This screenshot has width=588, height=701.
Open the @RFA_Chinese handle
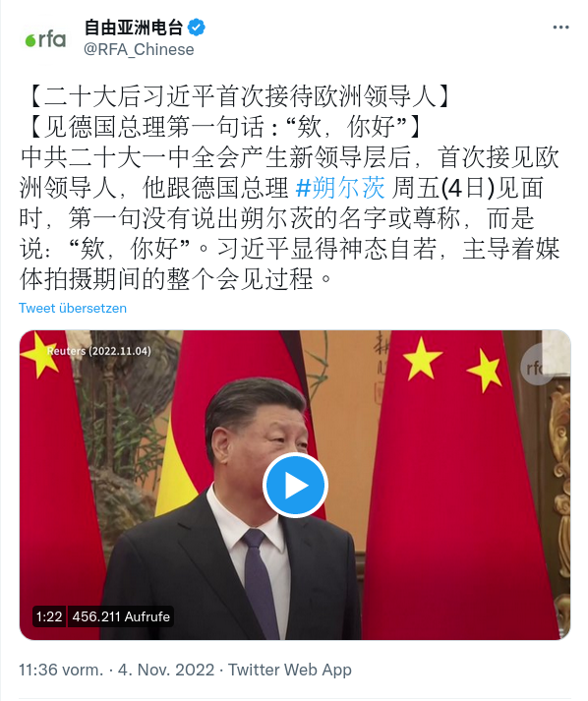tap(139, 49)
